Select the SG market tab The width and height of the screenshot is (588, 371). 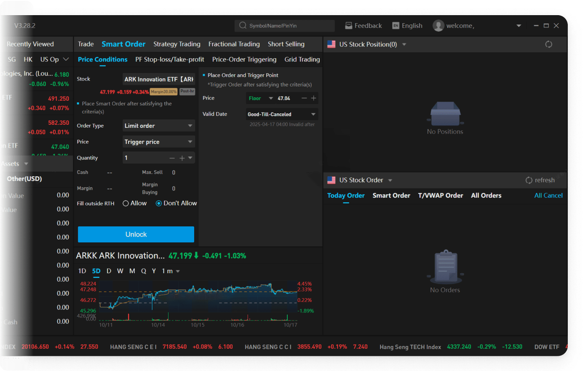click(12, 59)
